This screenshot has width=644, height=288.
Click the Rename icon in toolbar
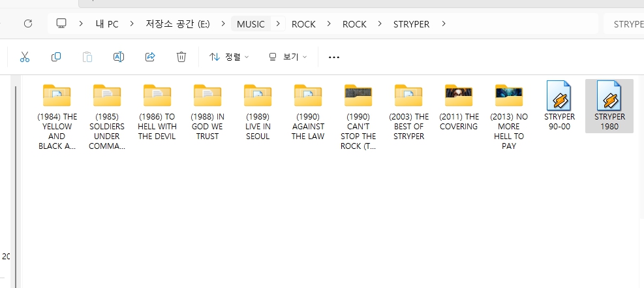point(119,57)
